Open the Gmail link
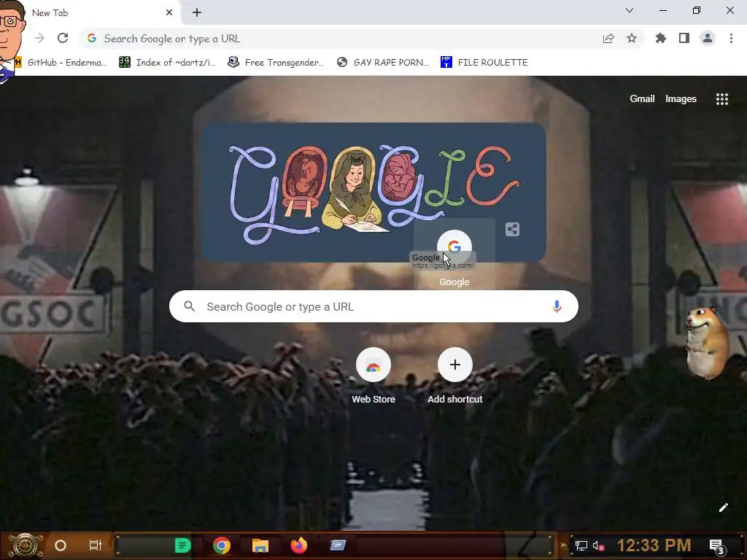747x560 pixels. (x=642, y=98)
